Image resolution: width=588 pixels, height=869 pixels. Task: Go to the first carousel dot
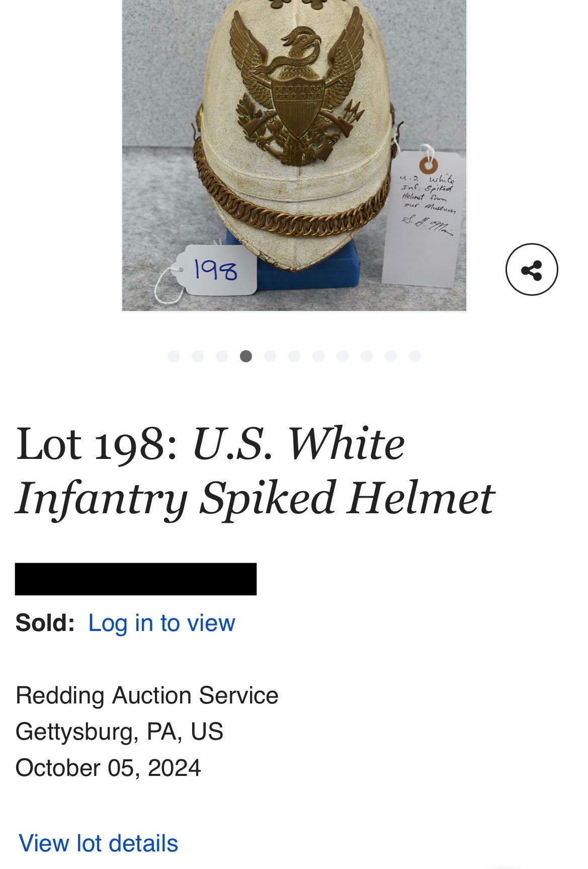coord(174,356)
